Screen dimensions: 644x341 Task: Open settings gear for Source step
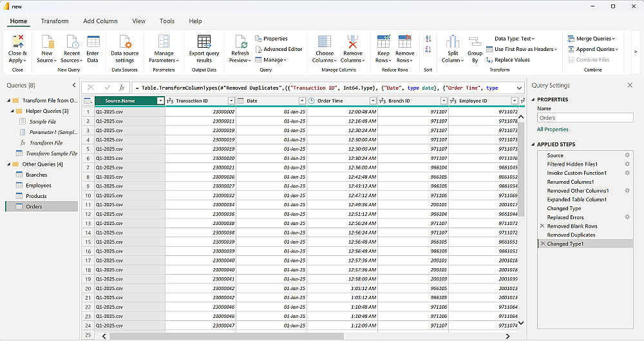pos(627,155)
